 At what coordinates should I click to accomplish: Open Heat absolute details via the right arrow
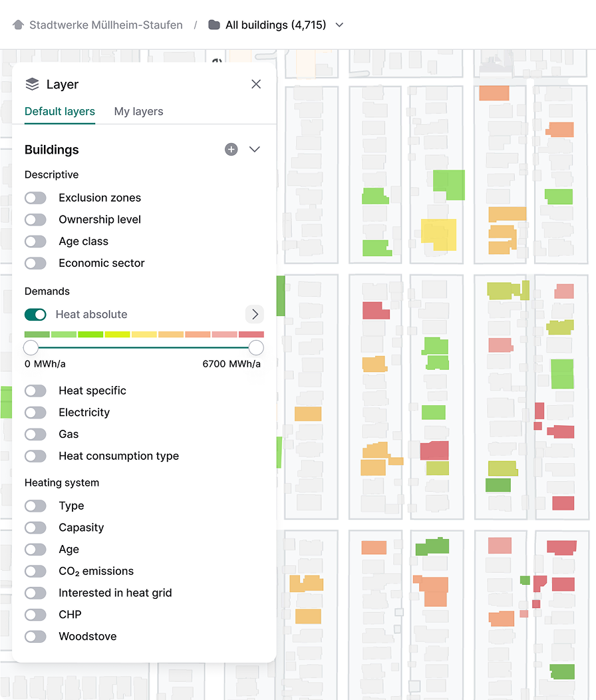click(255, 314)
